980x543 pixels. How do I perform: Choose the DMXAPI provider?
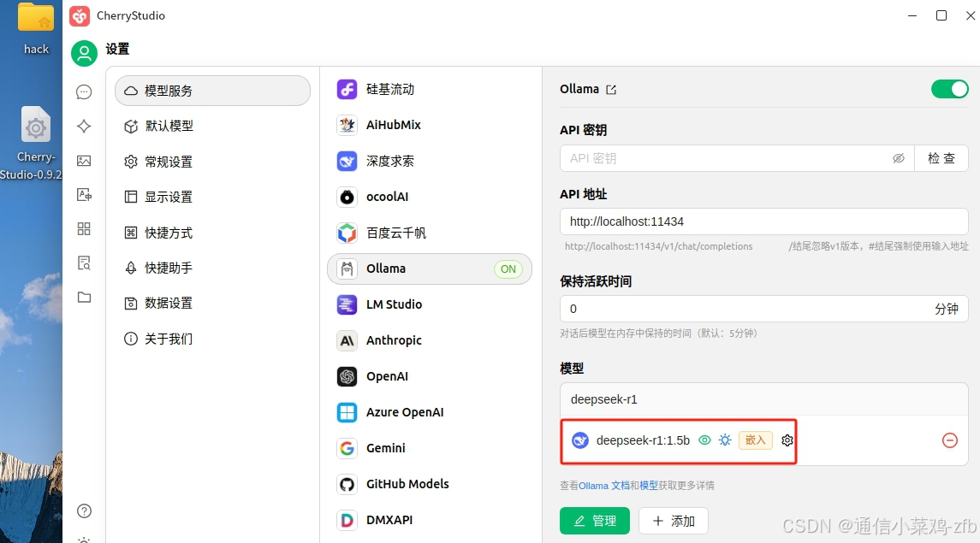(430, 520)
